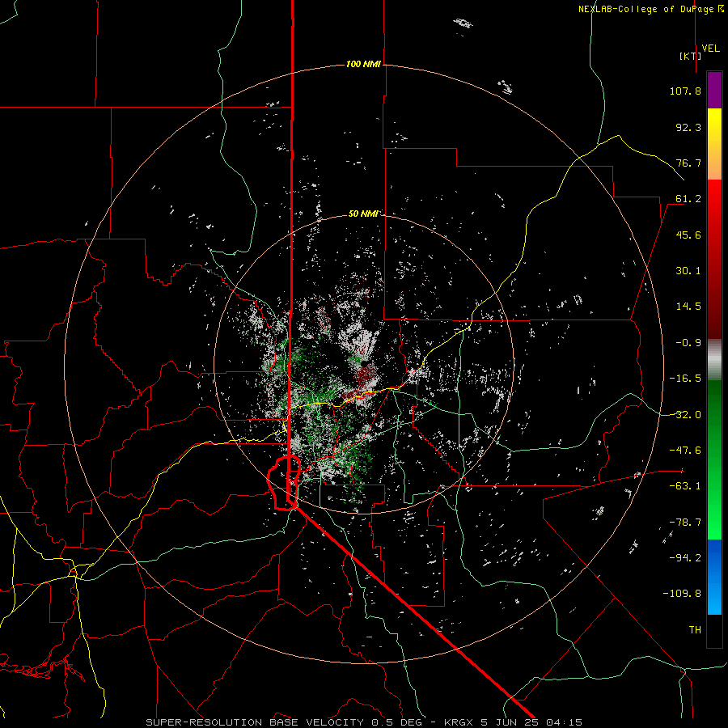
Task: Pick the purple segment of the color bar
Action: 714,91
